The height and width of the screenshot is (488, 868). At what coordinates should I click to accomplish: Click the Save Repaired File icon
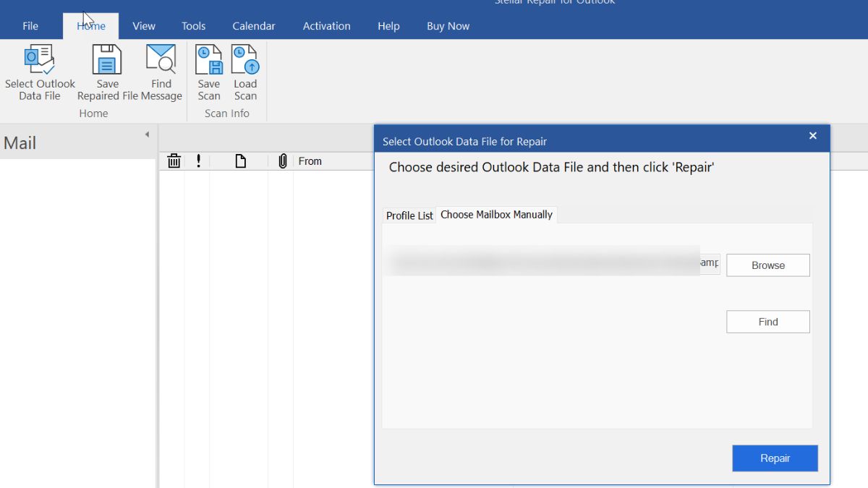107,73
